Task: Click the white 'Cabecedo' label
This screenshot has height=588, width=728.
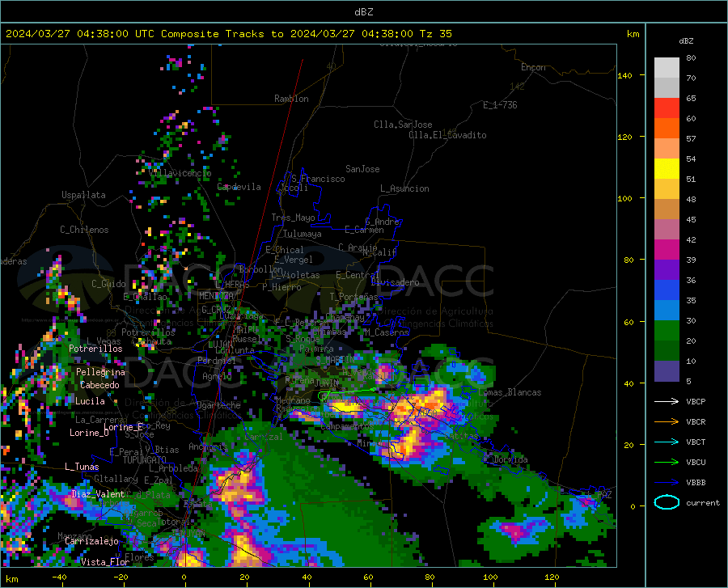Action: pyautogui.click(x=99, y=385)
